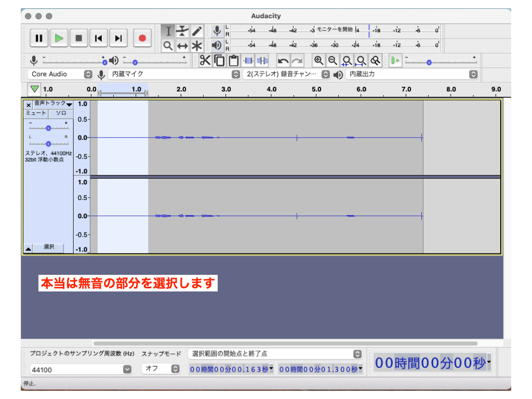
Task: Click モニターを開始 on recording meter
Action: pyautogui.click(x=335, y=30)
